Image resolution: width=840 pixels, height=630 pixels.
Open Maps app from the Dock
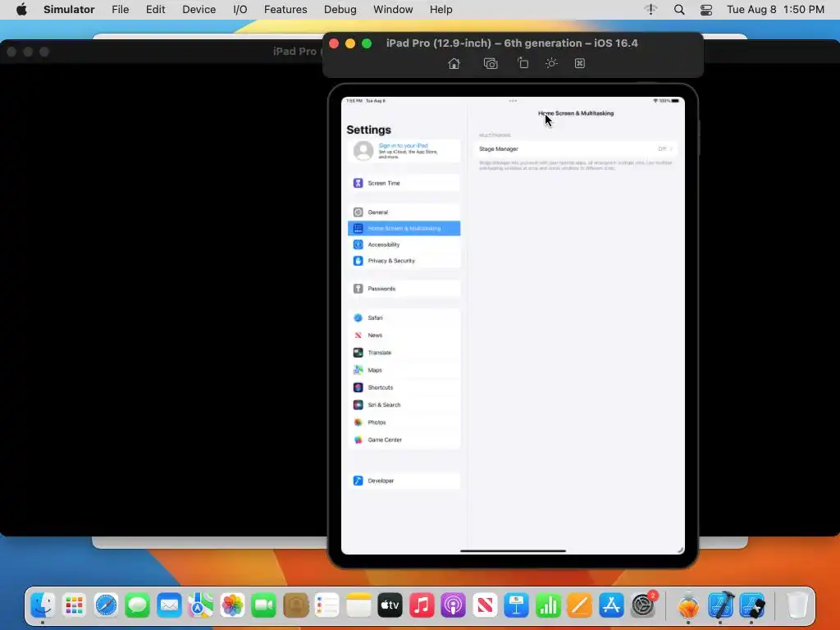200,605
